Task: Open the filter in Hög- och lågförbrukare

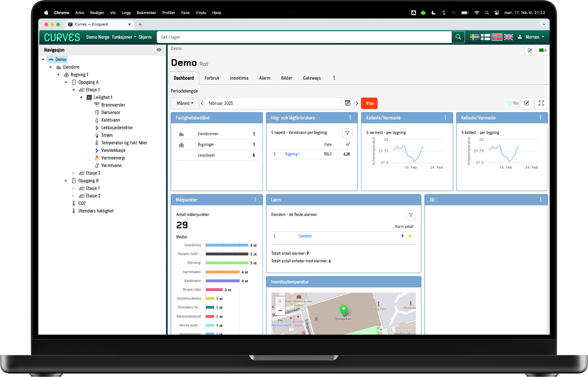Action: click(347, 133)
